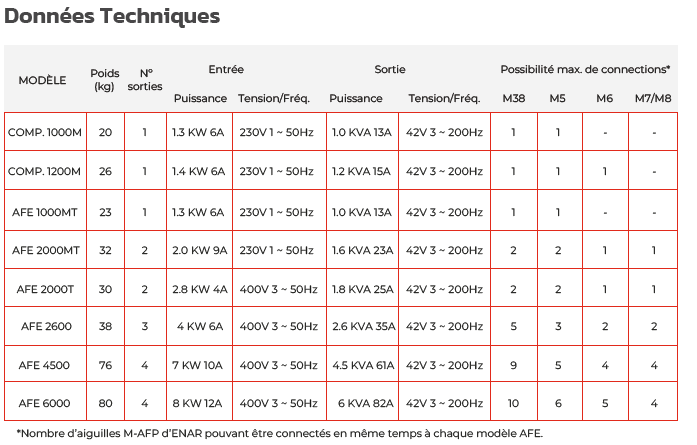The width and height of the screenshot is (697, 445).
Task: Click the Poids (kg) column header
Action: [x=105, y=79]
